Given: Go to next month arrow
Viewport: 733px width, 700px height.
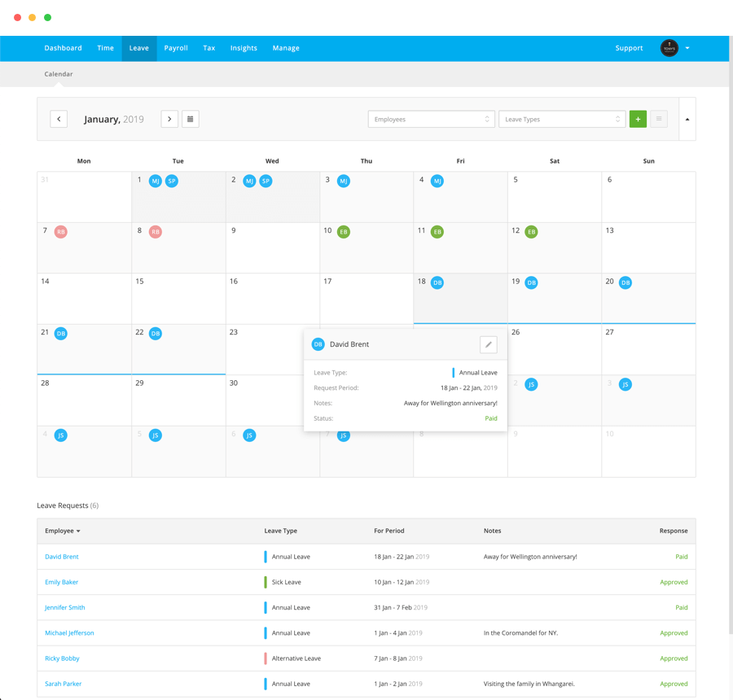Looking at the screenshot, I should pos(169,119).
